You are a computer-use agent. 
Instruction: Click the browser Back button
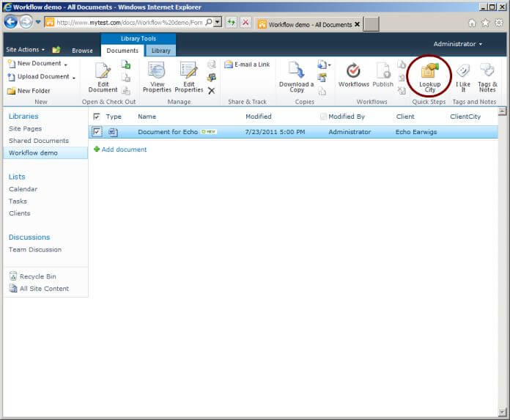click(x=11, y=22)
